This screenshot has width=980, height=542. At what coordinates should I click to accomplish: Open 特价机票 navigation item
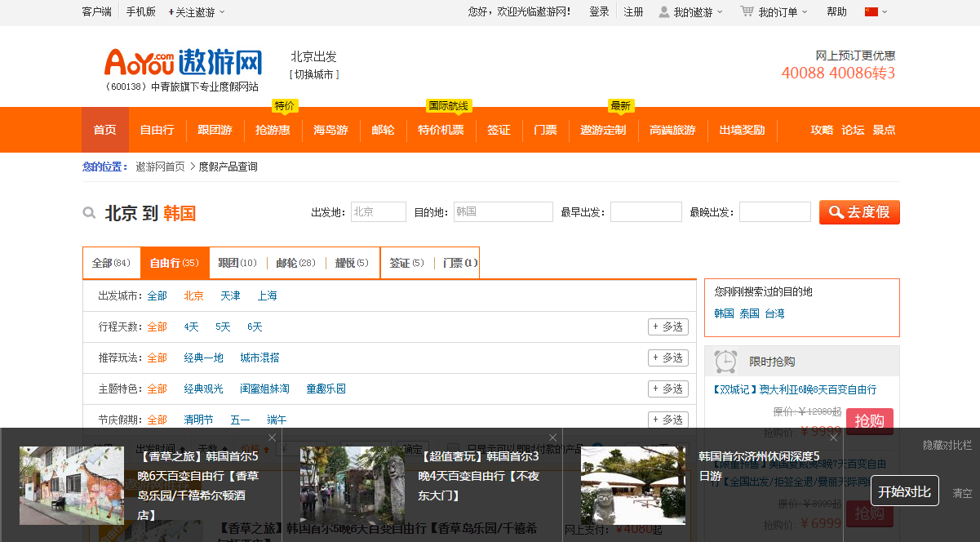[x=441, y=130]
